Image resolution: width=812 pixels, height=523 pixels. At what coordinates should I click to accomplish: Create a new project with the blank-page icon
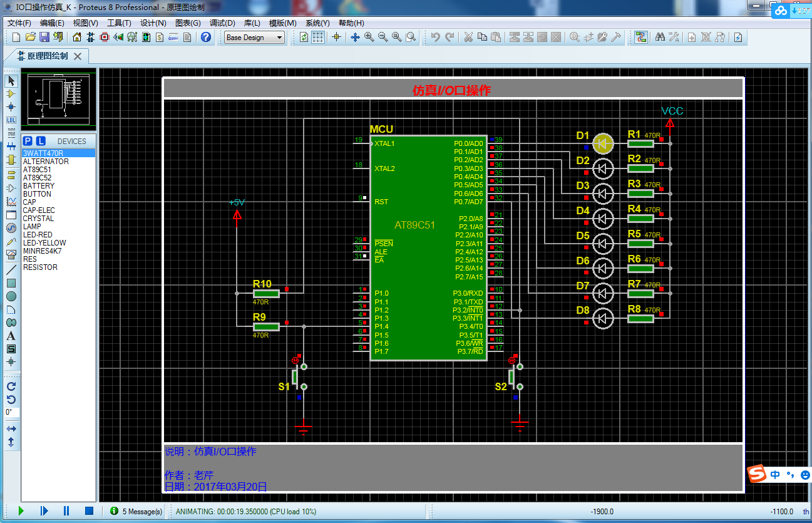[x=17, y=37]
